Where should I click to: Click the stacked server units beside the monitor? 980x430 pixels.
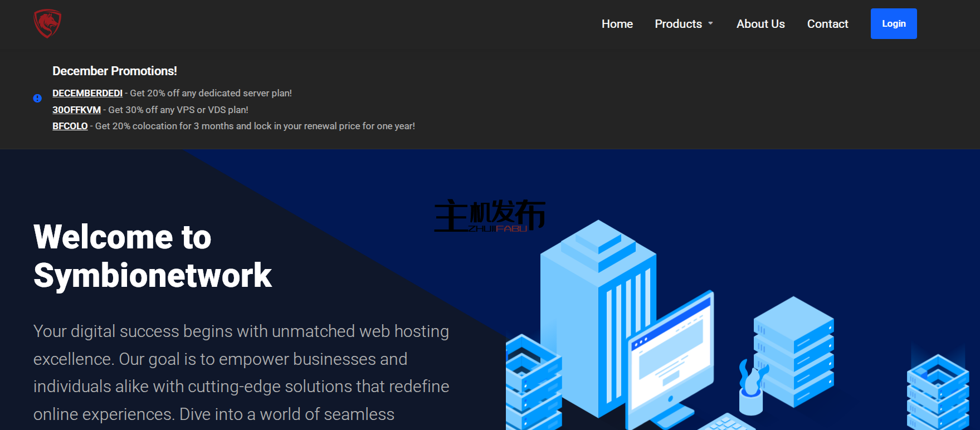coord(794,351)
